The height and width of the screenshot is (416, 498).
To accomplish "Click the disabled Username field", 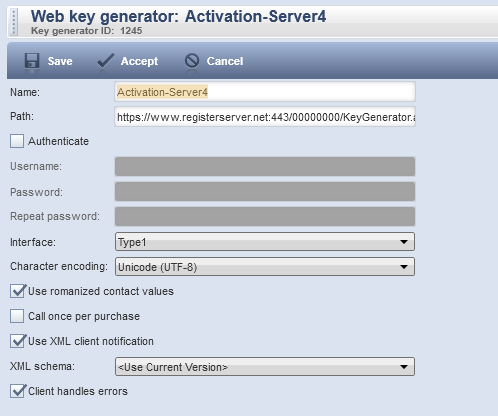I will coord(265,166).
